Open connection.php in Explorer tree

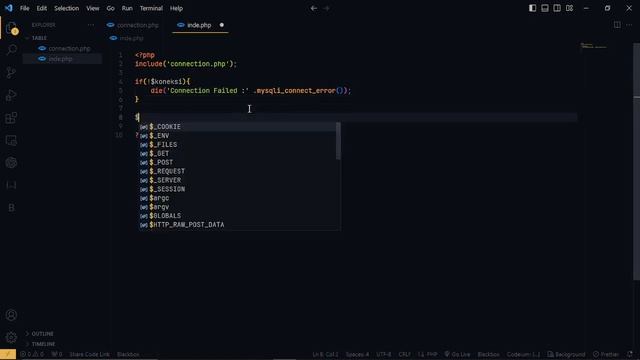pyautogui.click(x=69, y=49)
